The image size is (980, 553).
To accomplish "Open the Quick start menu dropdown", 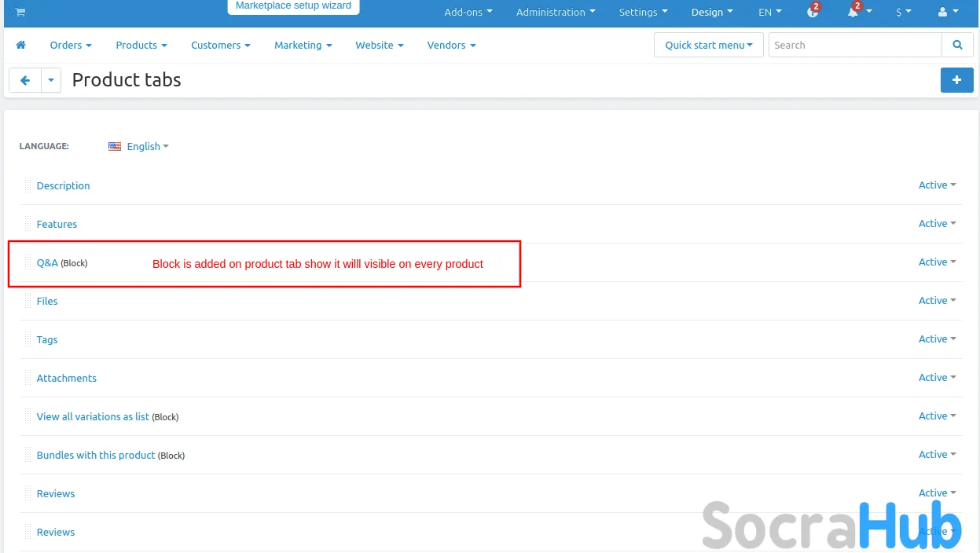I will point(708,46).
